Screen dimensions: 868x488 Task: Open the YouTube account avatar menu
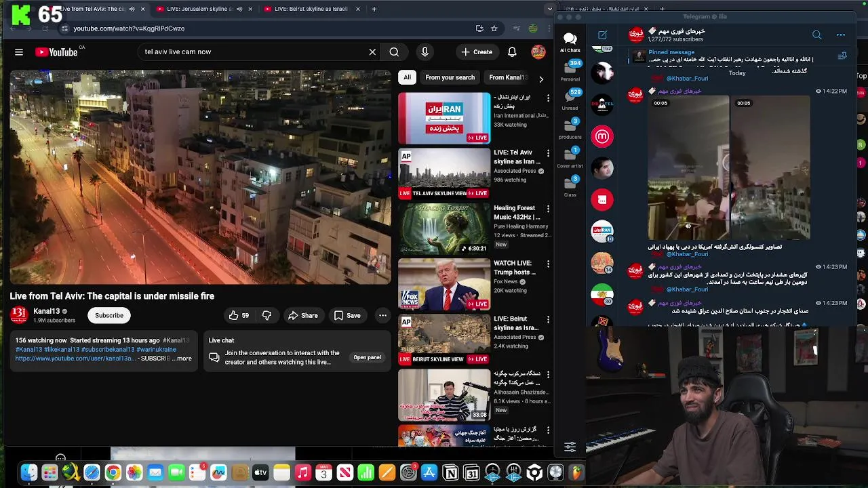point(538,52)
